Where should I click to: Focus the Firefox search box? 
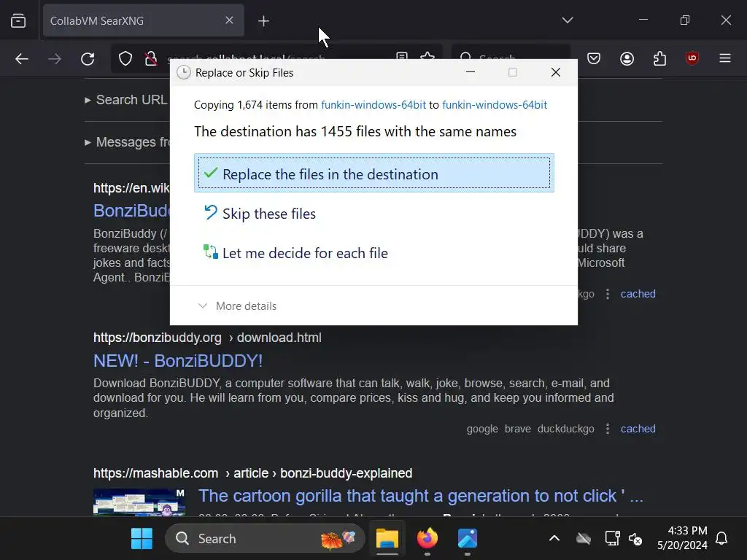(511, 55)
